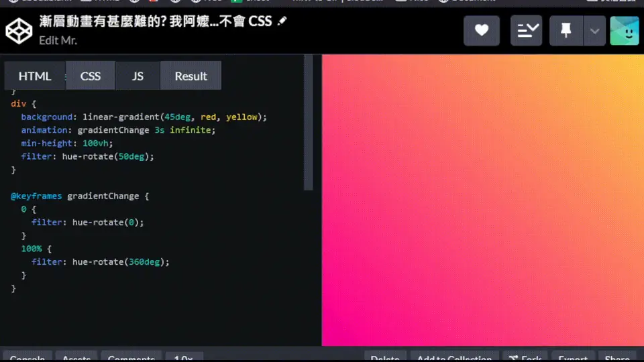The image size is (644, 362).
Task: Click the 'background' property line in code
Action: coord(144,117)
